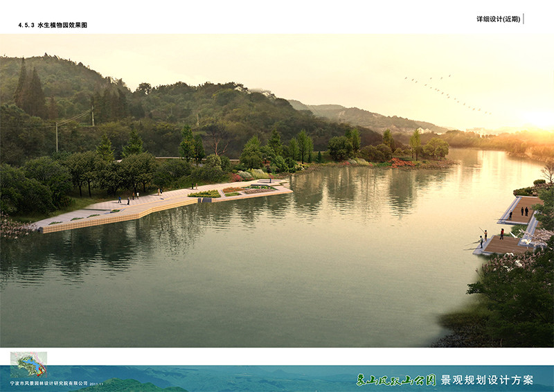Click the green calligraphy park name logo
The height and width of the screenshot is (392, 554).
tap(396, 380)
